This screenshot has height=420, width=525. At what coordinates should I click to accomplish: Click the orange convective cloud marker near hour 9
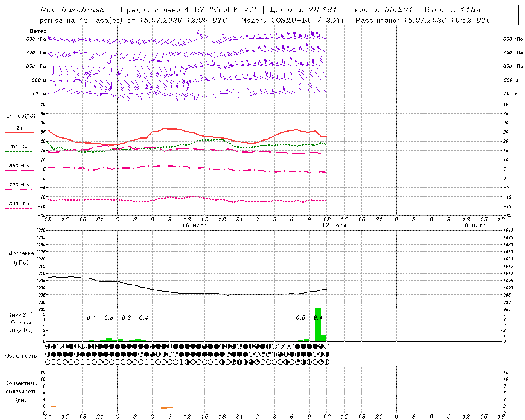click(167, 407)
